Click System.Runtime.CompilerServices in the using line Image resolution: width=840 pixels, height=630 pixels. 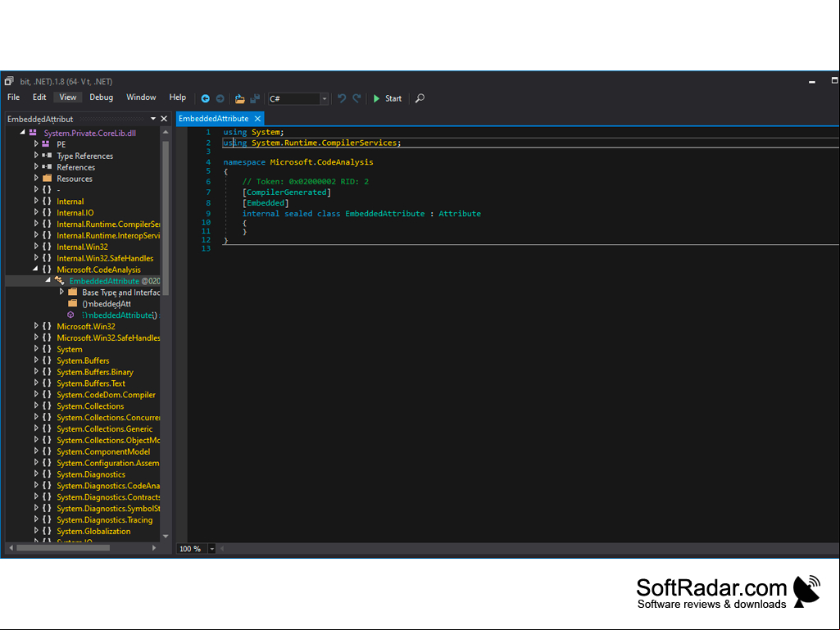(x=324, y=143)
